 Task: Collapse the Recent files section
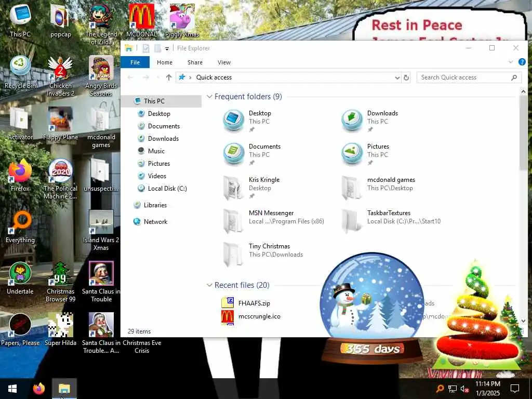click(209, 285)
